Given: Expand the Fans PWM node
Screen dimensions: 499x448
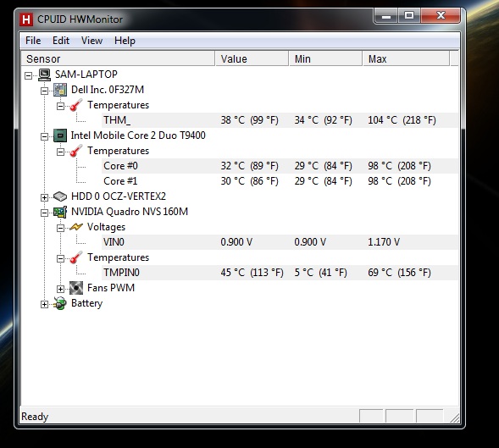Looking at the screenshot, I should 60,289.
